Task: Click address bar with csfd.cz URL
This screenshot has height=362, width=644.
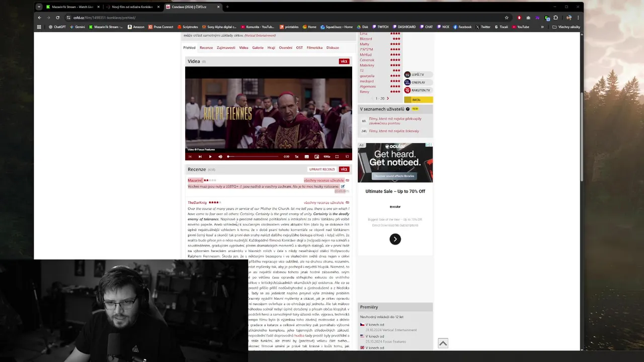Action: (x=287, y=18)
